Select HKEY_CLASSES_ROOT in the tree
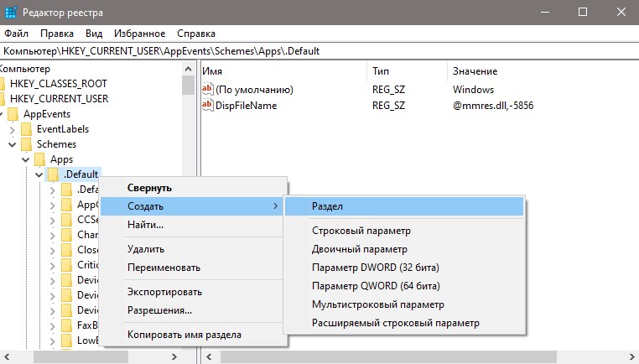639x364 pixels. point(58,84)
